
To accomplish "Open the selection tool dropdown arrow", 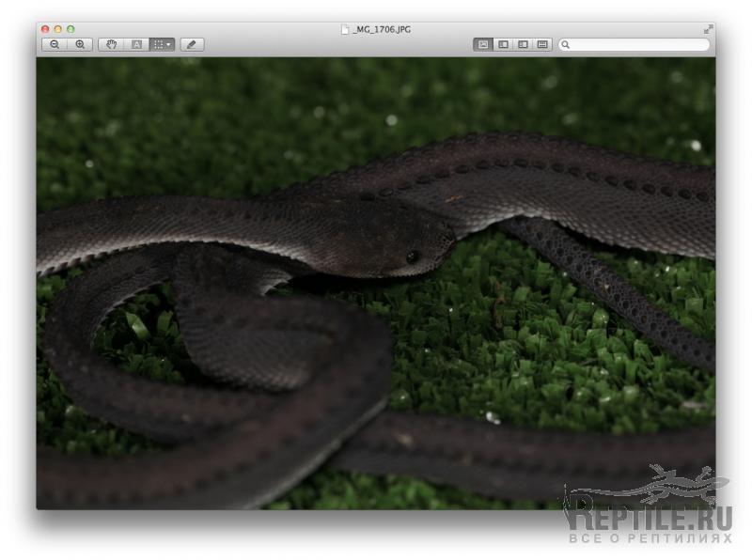I will [169, 44].
